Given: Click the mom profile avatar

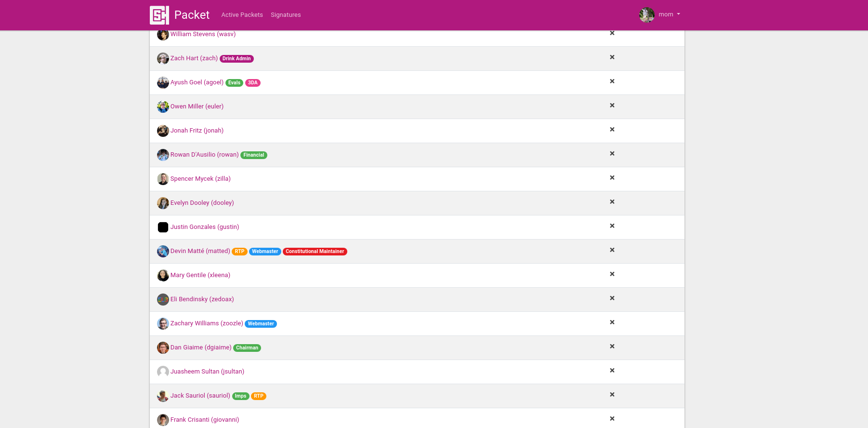Looking at the screenshot, I should click(647, 15).
